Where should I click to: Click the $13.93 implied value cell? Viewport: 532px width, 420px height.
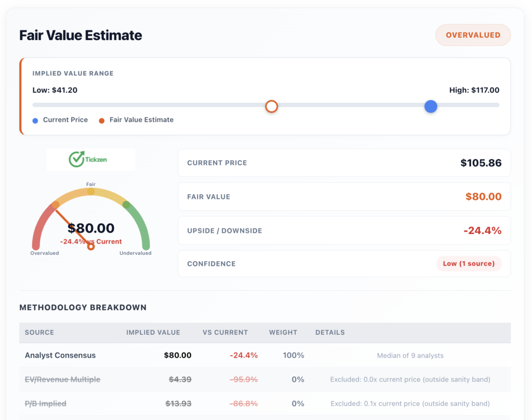pyautogui.click(x=178, y=404)
